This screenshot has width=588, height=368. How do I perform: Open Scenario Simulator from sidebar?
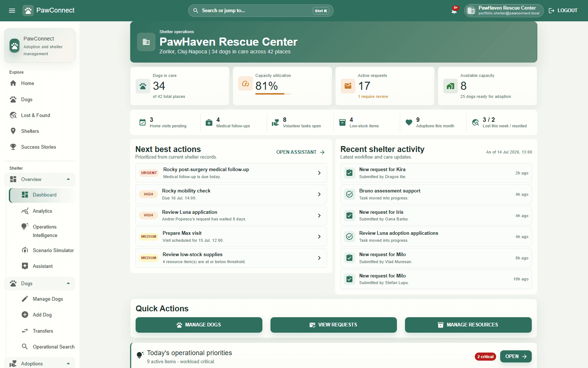[42, 250]
